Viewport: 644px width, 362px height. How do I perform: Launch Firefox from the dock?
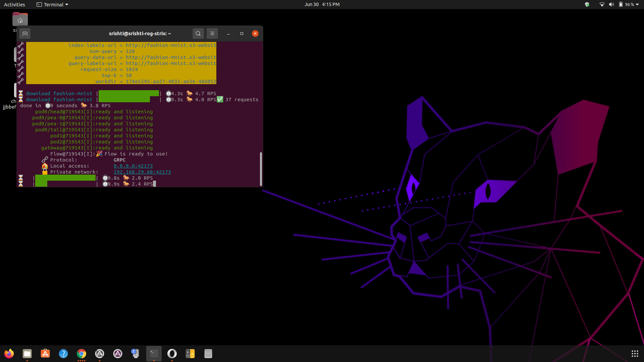coord(9,354)
